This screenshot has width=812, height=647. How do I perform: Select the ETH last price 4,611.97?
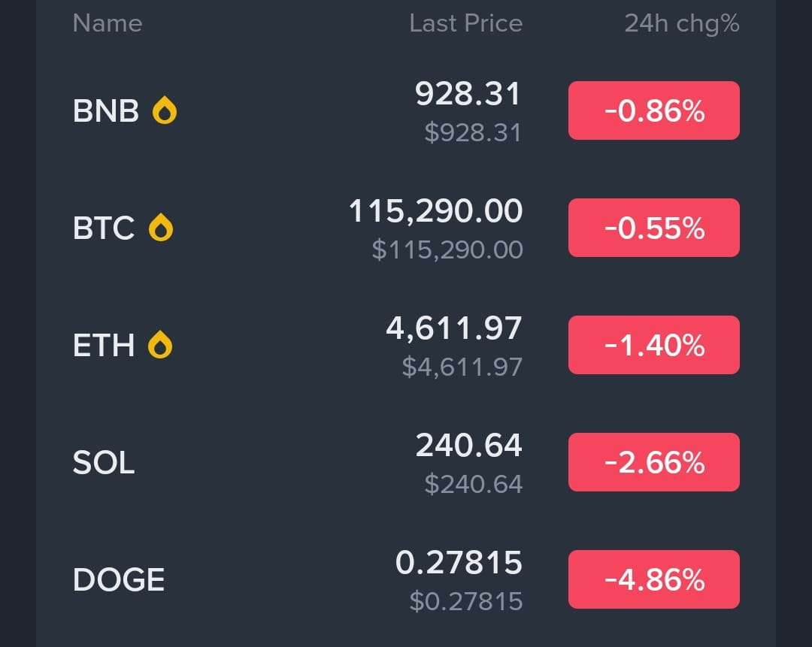tap(453, 328)
